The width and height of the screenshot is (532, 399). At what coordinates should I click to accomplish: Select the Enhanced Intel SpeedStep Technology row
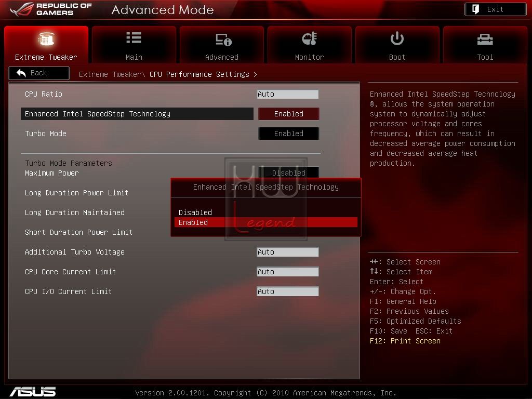point(137,114)
